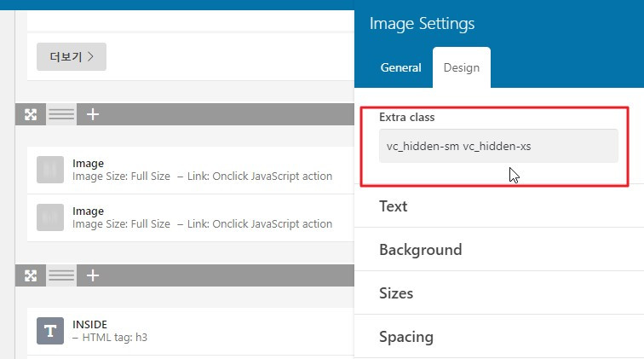
Task: Click the first Image element's thumbnail icon
Action: (50, 170)
